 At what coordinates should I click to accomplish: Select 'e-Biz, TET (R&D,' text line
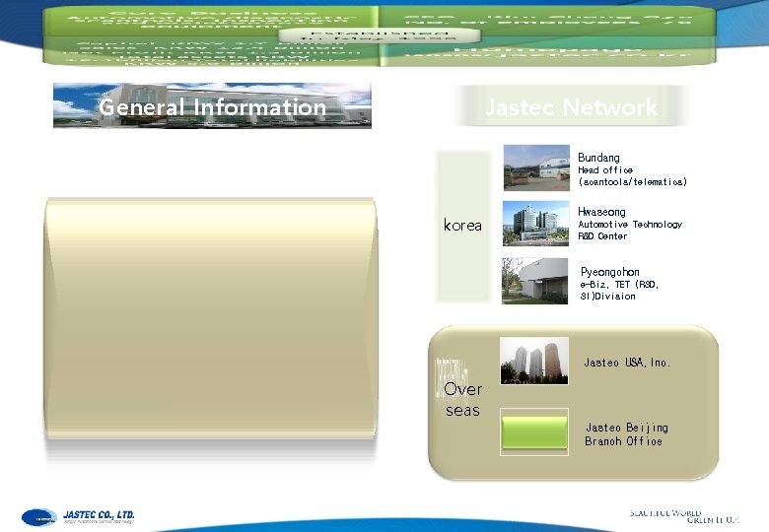619,285
